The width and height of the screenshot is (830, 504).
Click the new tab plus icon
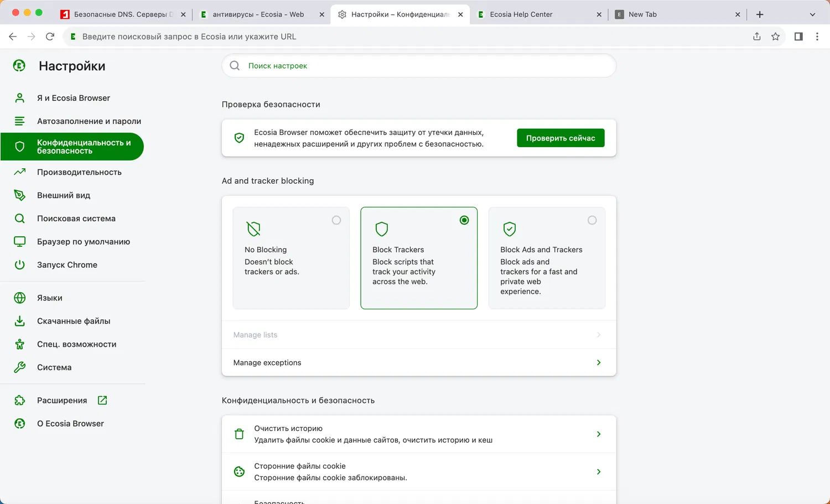point(760,14)
